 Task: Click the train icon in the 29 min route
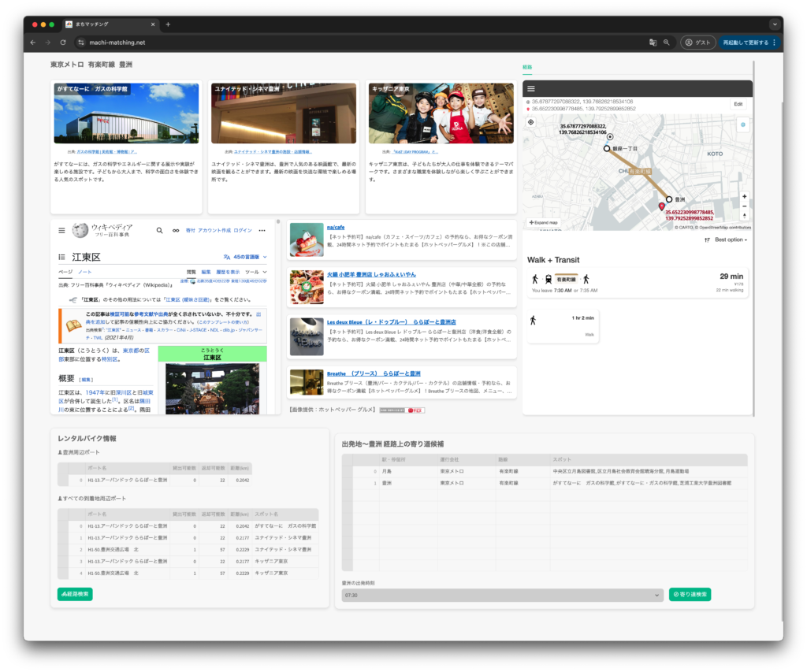click(549, 279)
